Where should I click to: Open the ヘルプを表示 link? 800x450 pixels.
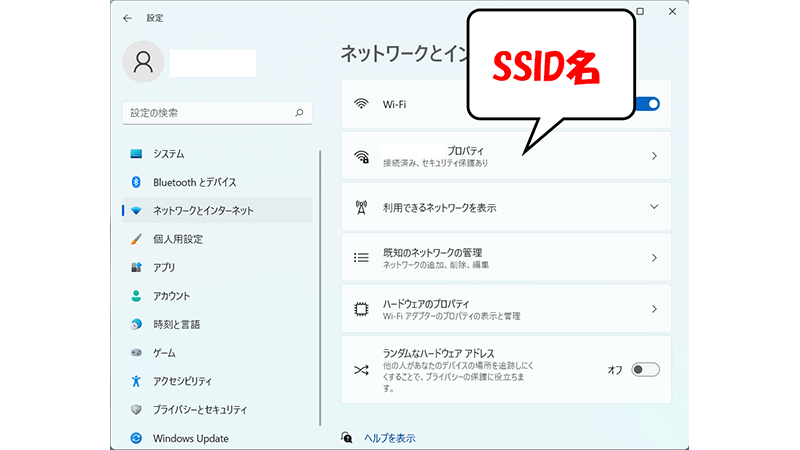tap(389, 438)
